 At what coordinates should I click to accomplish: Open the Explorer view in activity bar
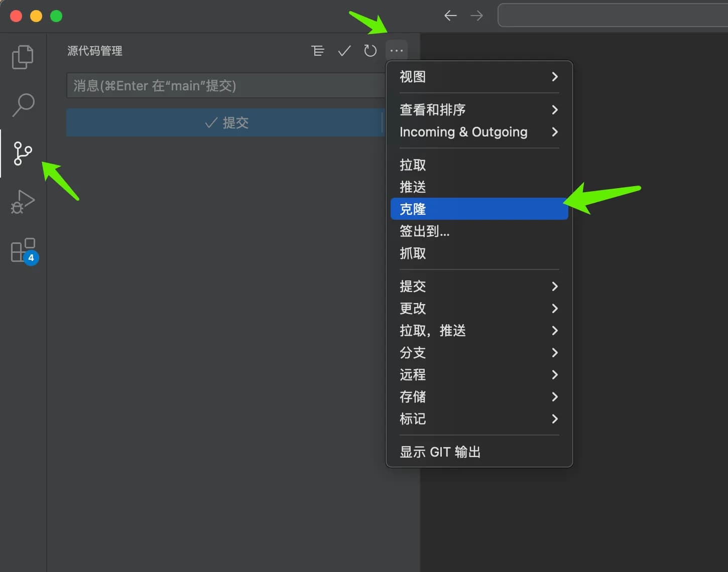23,57
